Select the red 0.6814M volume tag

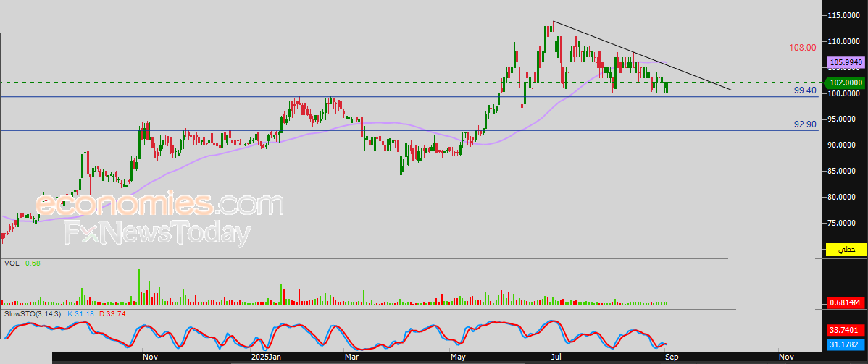coord(846,302)
